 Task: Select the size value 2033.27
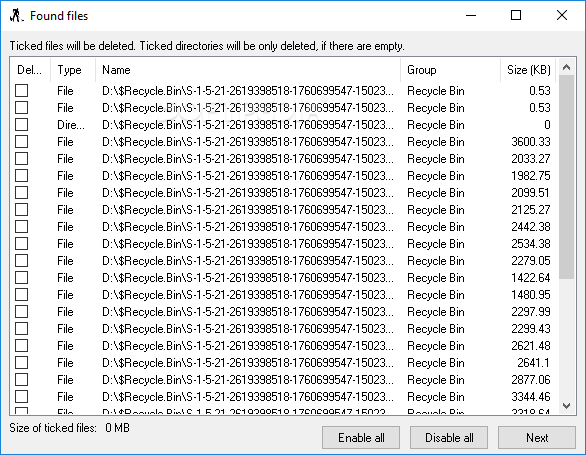(x=531, y=159)
